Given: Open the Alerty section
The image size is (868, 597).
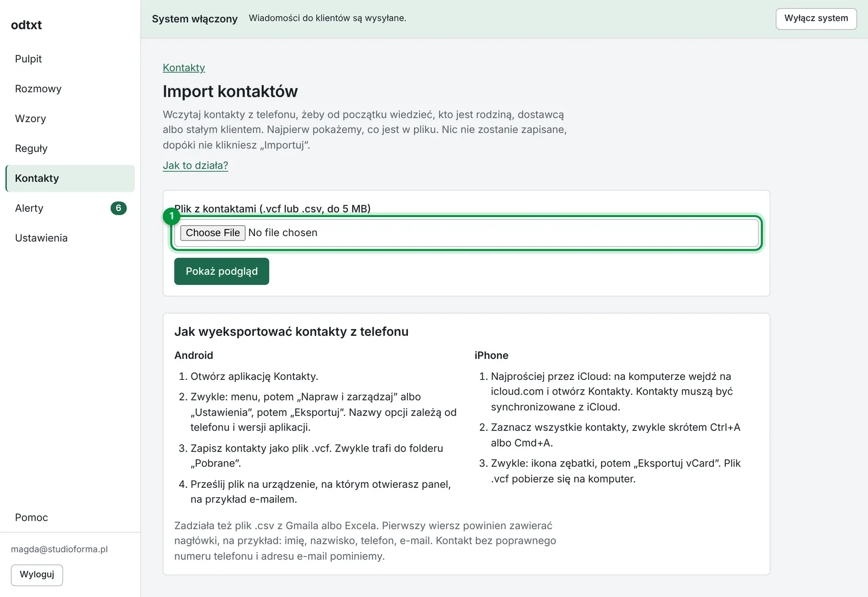Looking at the screenshot, I should pyautogui.click(x=70, y=208).
